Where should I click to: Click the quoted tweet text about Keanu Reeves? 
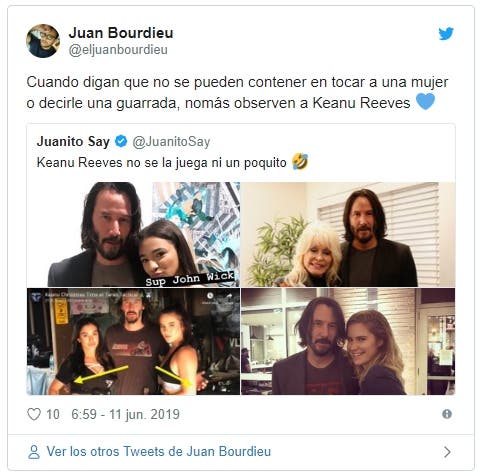click(x=162, y=163)
